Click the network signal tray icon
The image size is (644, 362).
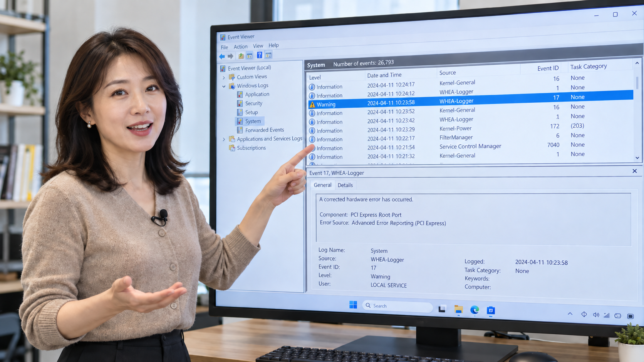point(607,315)
